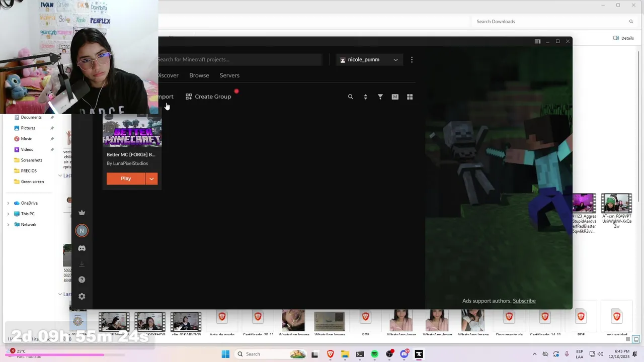Open the terminal icon in taskbar

[360, 354]
